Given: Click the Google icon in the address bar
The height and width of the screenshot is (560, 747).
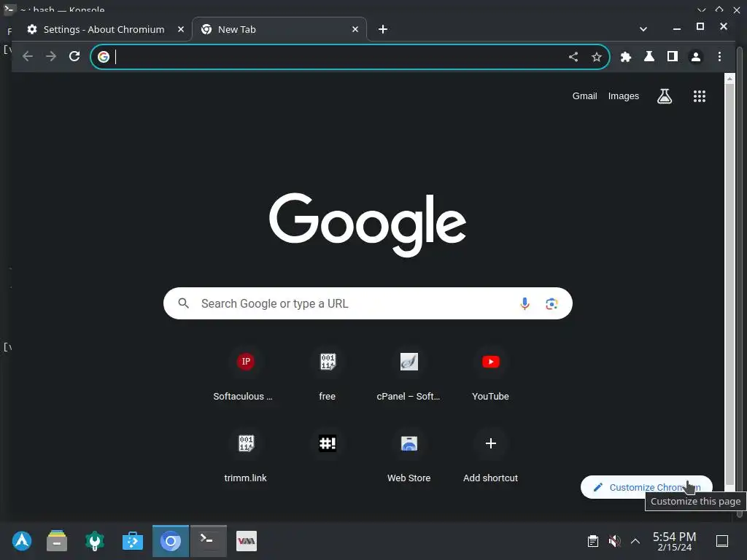Looking at the screenshot, I should [x=104, y=57].
